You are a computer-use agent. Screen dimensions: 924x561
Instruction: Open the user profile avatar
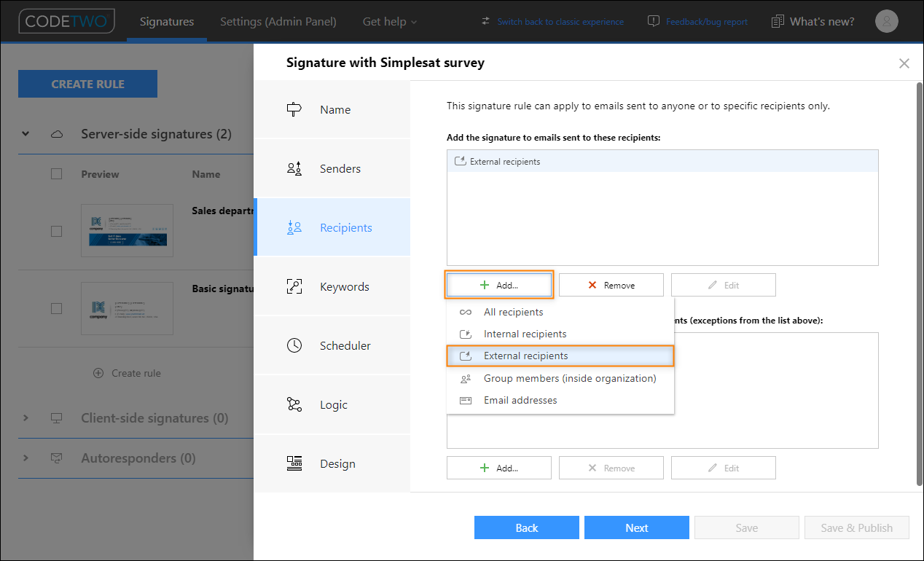[886, 22]
